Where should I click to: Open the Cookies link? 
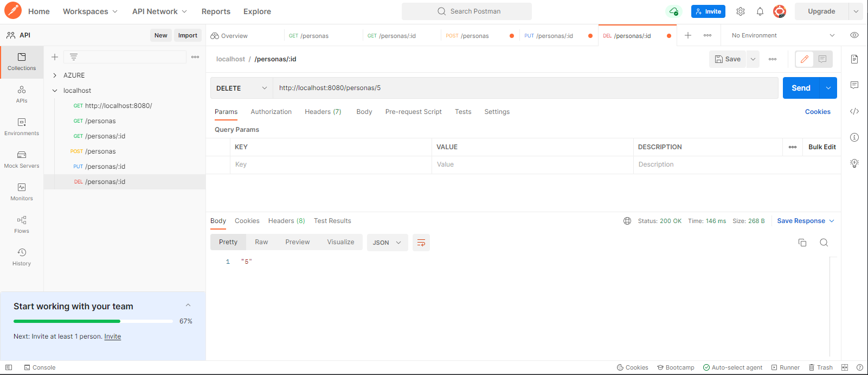tap(818, 112)
